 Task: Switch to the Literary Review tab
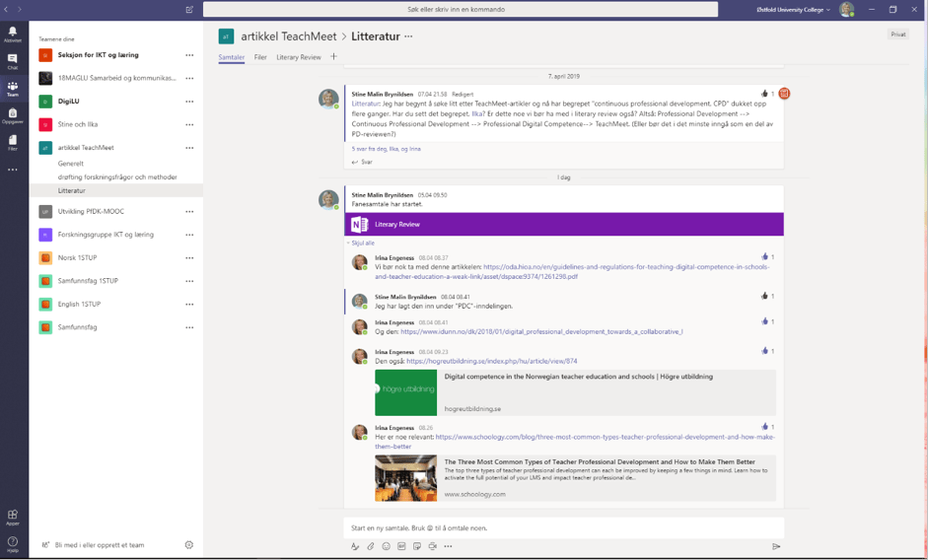pos(298,57)
